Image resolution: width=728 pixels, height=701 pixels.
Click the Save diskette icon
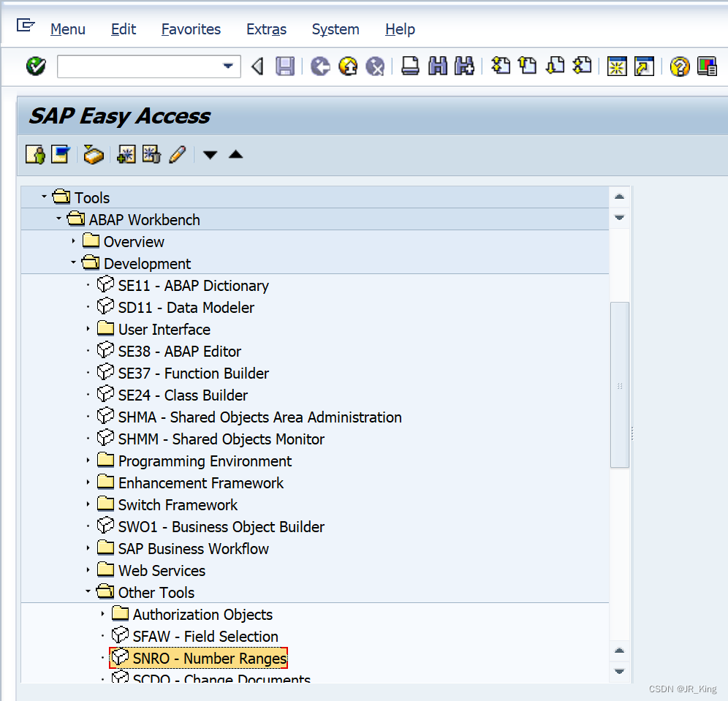(x=285, y=67)
